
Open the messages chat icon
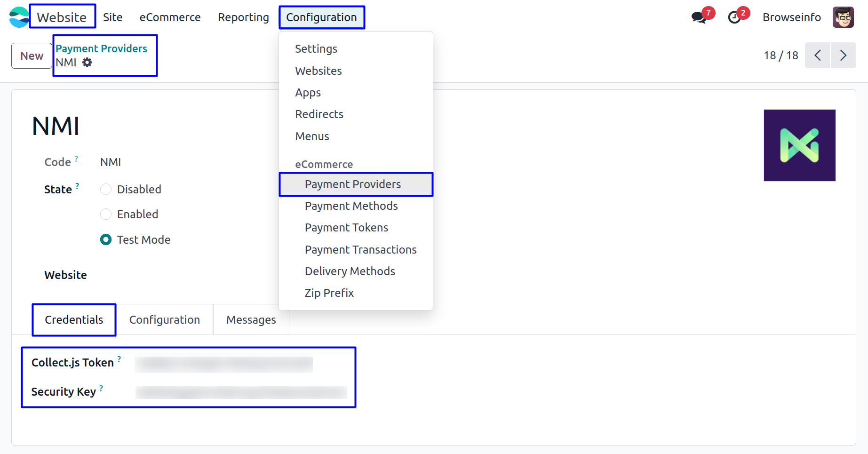click(699, 18)
